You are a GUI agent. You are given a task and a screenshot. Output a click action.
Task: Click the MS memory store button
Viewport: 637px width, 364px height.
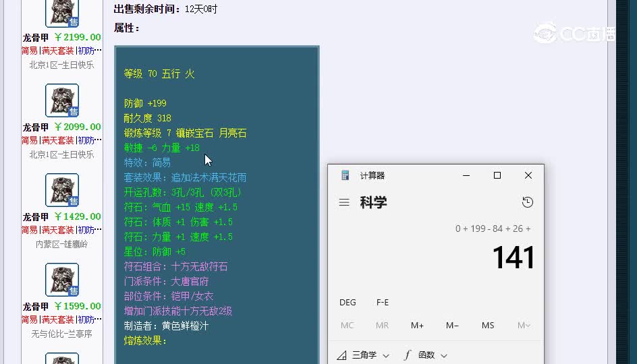click(487, 326)
